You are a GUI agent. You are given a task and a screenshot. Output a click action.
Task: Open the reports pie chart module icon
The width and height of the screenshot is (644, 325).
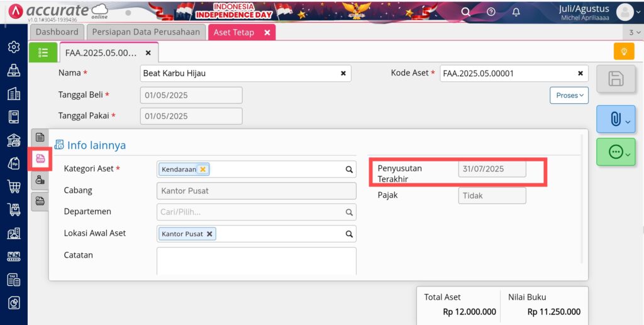click(x=14, y=303)
